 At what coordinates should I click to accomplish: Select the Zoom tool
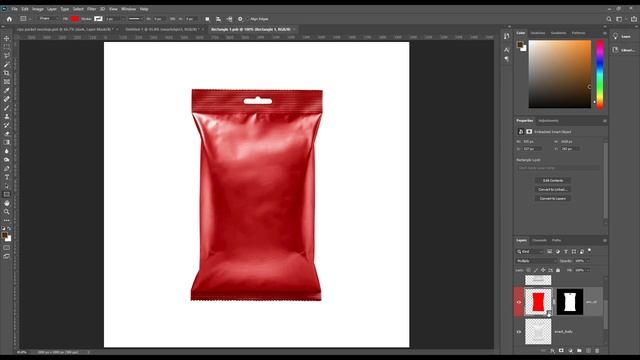click(7, 212)
